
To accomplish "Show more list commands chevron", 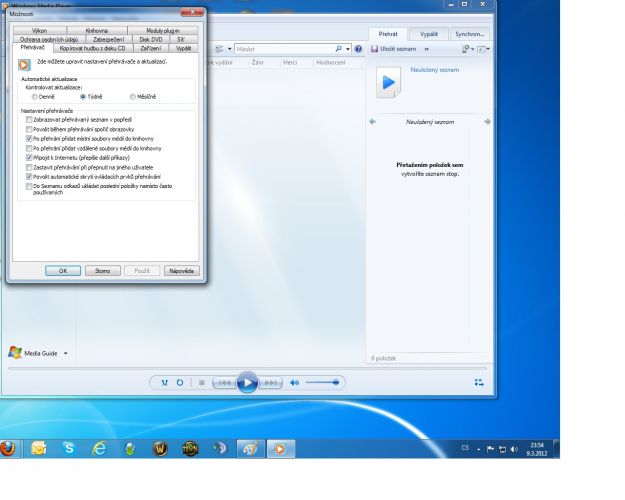I will [x=427, y=49].
